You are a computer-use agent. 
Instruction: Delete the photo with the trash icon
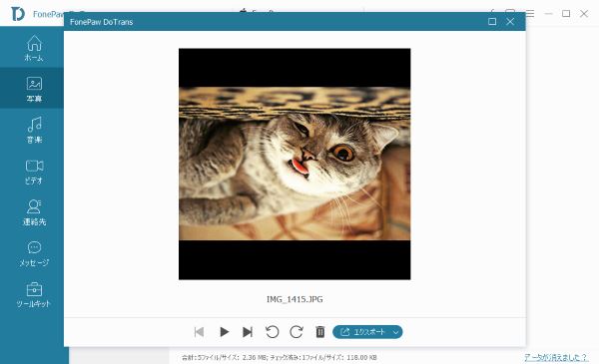coord(320,332)
